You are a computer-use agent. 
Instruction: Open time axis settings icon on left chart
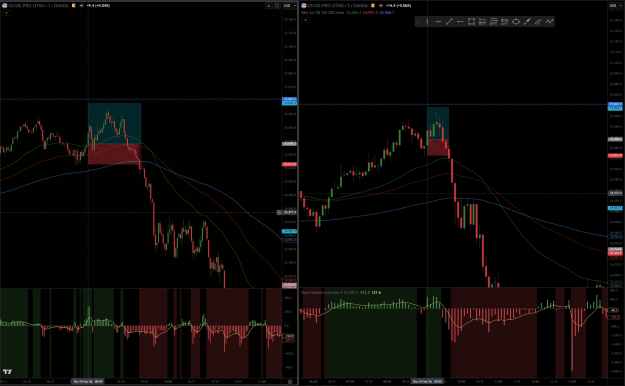tap(290, 382)
